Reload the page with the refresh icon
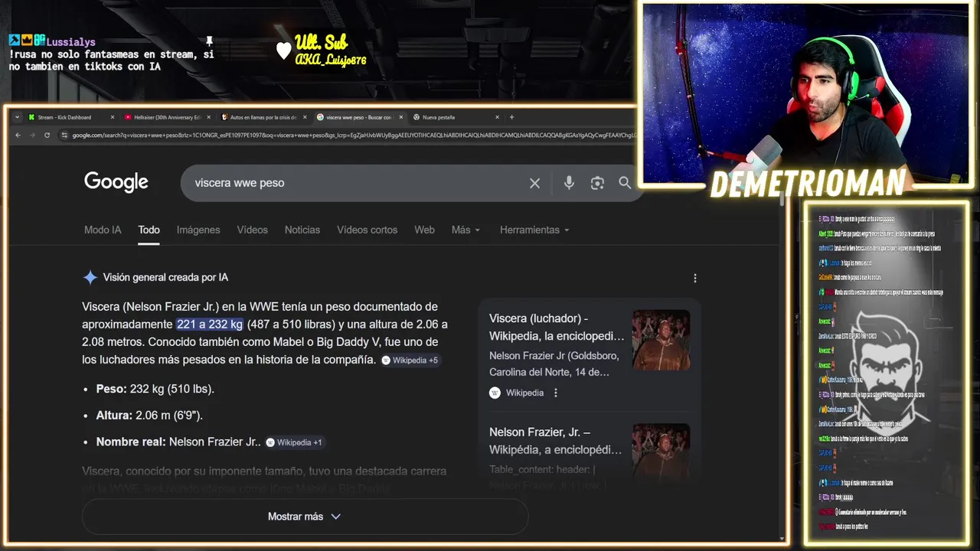Image resolution: width=980 pixels, height=551 pixels. tap(47, 135)
